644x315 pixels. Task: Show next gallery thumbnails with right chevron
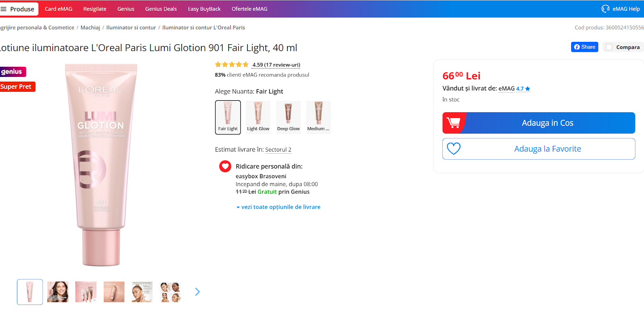[x=197, y=292]
